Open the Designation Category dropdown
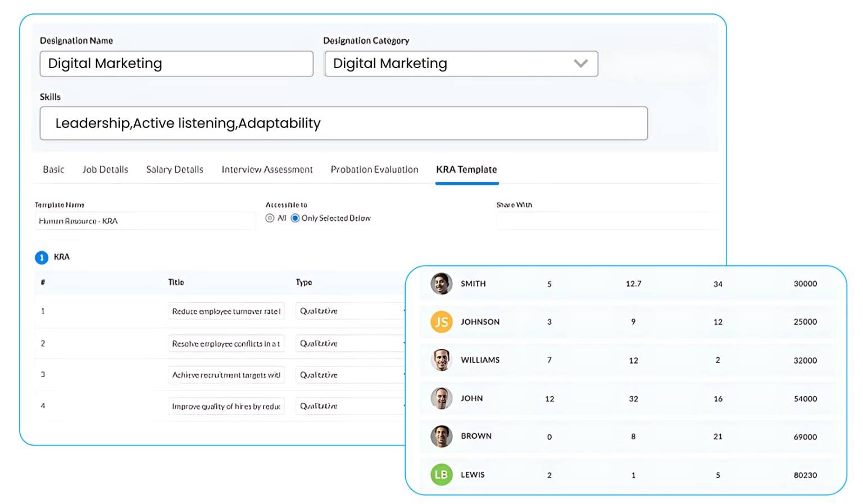Viewport: 863px width, 504px height. (x=581, y=63)
